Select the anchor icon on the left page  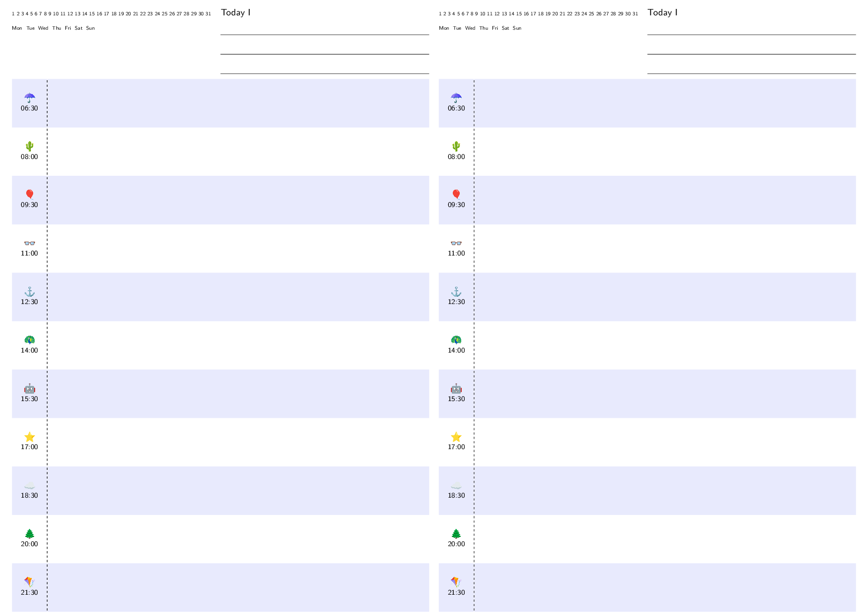click(29, 291)
